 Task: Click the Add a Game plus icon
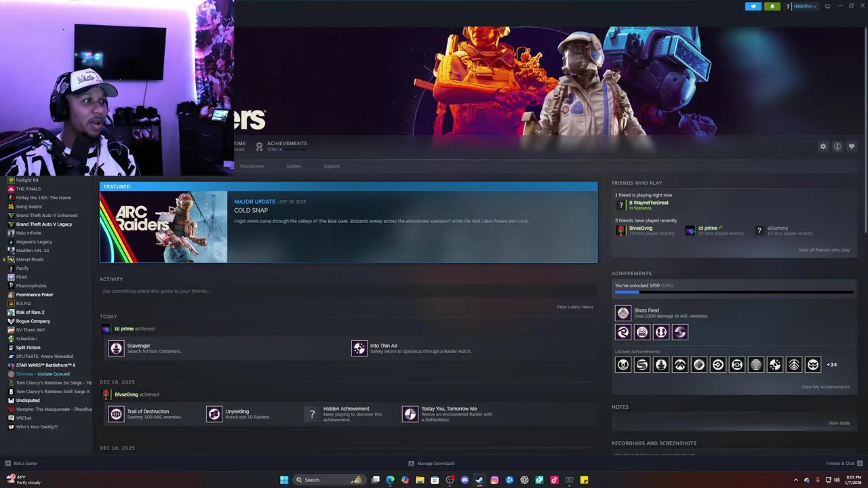pyautogui.click(x=7, y=464)
